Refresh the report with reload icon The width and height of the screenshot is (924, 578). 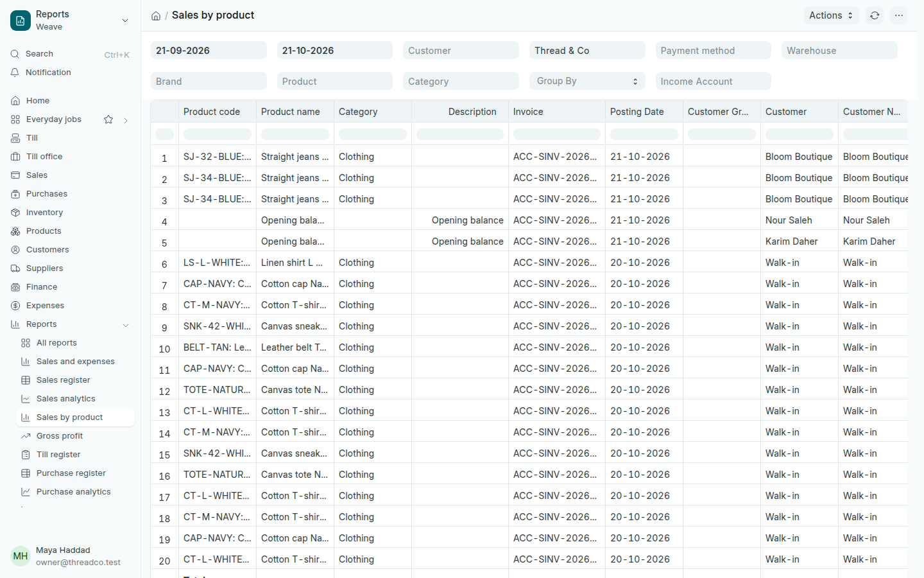click(x=875, y=15)
